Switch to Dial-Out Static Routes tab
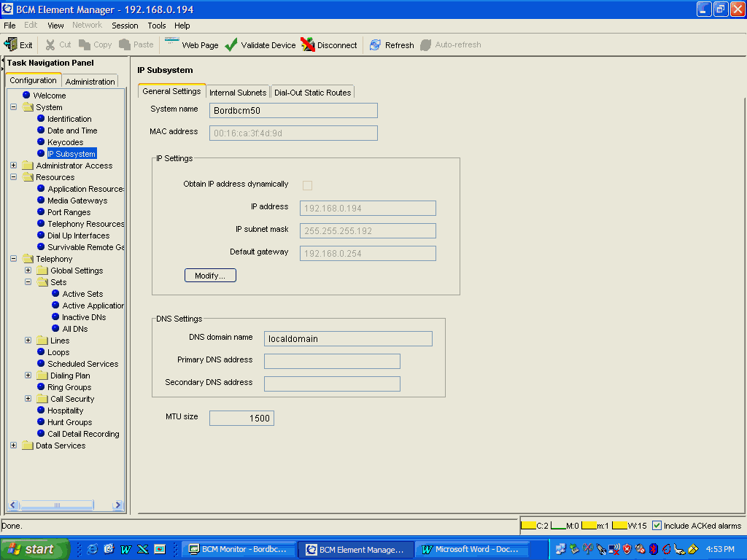Viewport: 747px width, 560px height. click(312, 93)
